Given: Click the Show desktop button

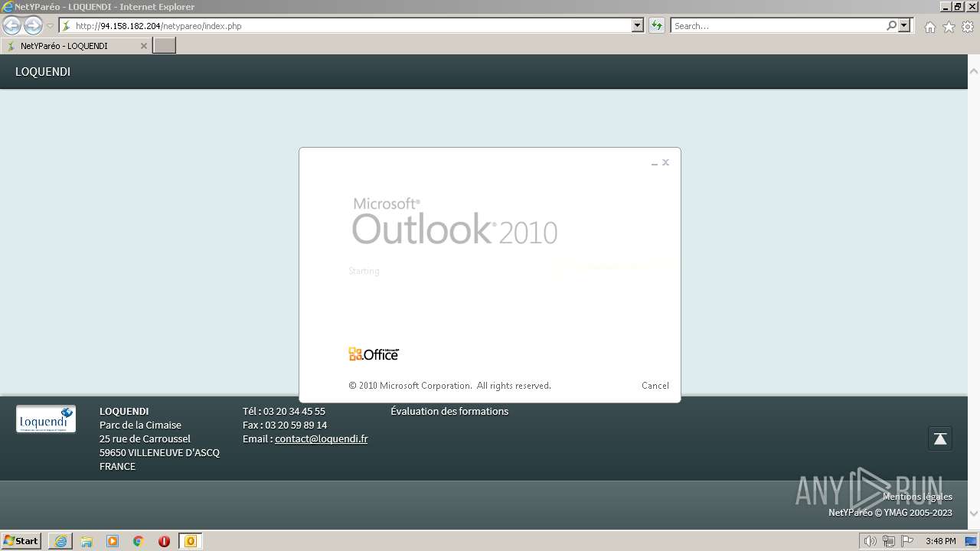Looking at the screenshot, I should click(971, 541).
